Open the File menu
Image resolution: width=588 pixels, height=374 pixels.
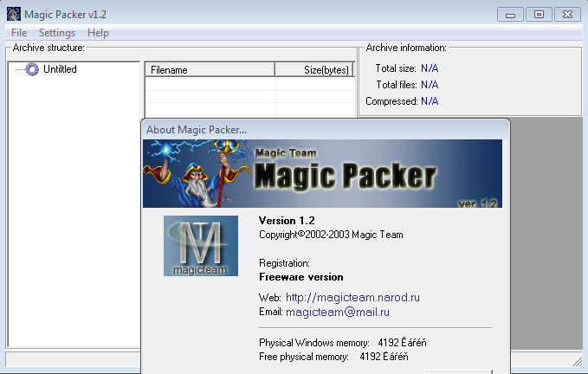[x=19, y=33]
